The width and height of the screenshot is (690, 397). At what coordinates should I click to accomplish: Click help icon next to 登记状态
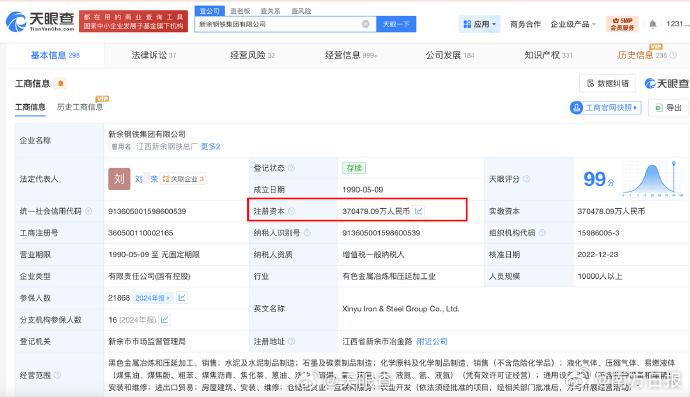point(292,168)
